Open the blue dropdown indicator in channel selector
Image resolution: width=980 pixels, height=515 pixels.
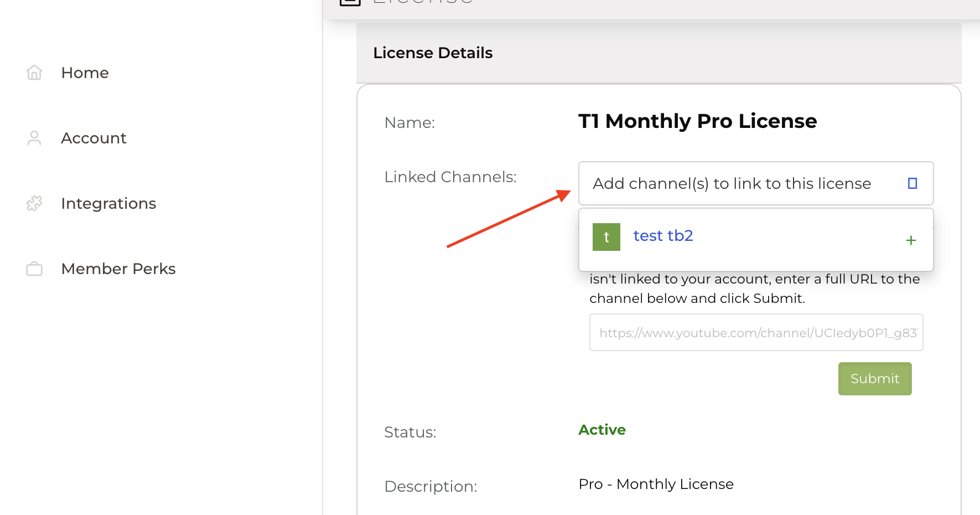tap(912, 183)
